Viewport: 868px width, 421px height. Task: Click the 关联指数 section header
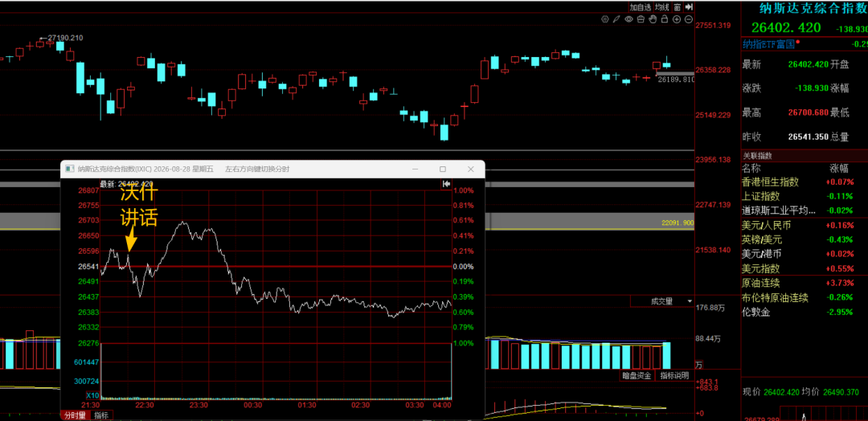pos(757,157)
